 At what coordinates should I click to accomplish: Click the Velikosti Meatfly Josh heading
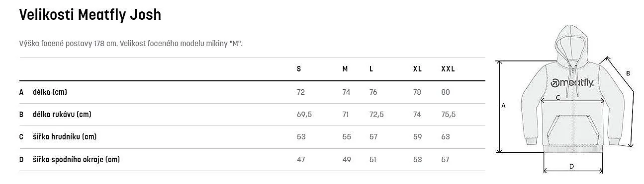(x=90, y=15)
